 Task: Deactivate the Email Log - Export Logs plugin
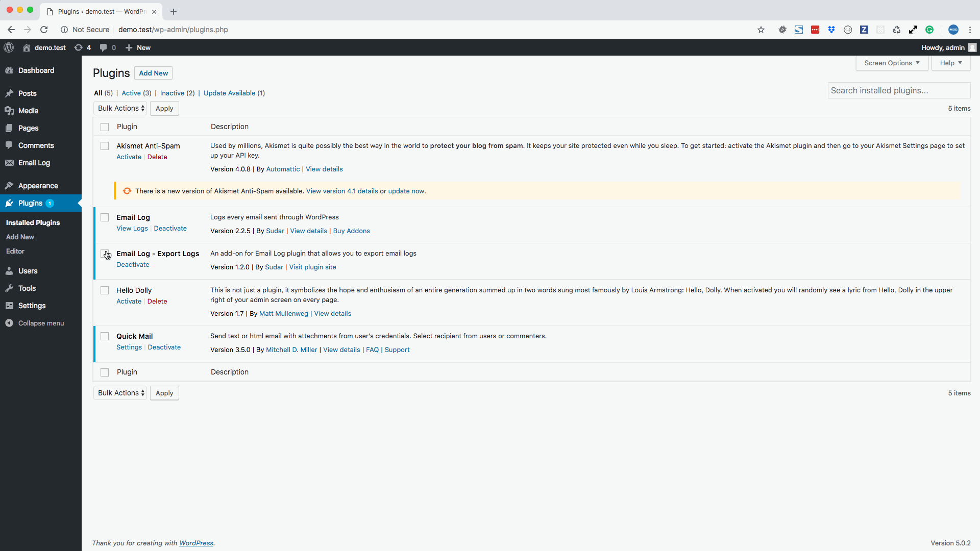pos(133,264)
